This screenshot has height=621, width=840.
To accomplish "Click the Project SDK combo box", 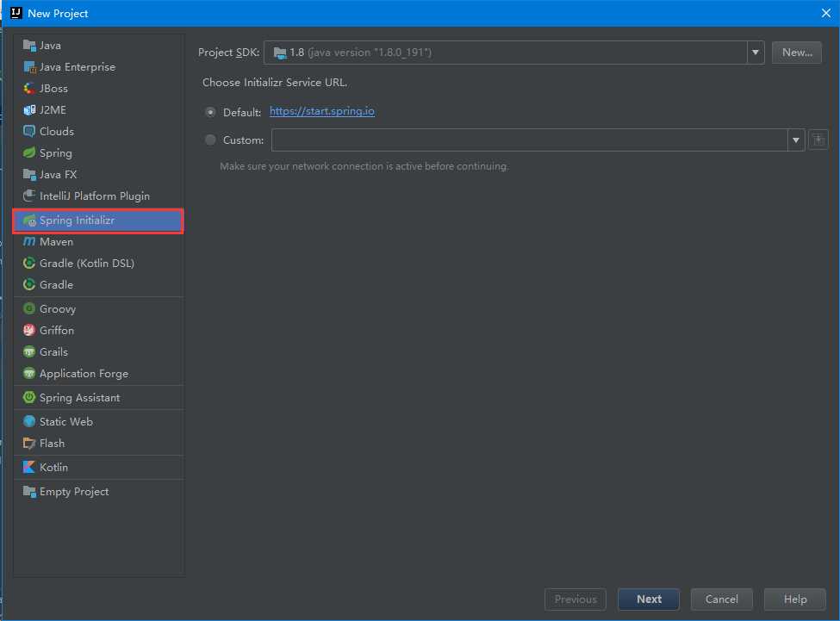I will (513, 53).
